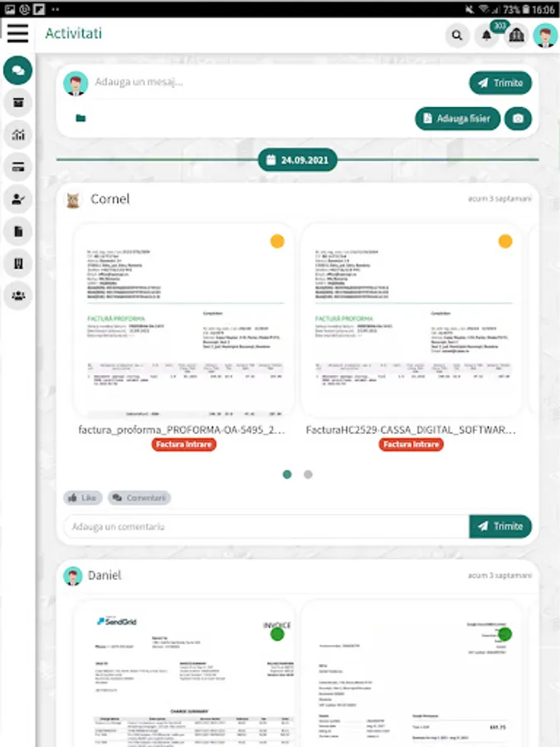Open the hamburger menu

point(17,33)
